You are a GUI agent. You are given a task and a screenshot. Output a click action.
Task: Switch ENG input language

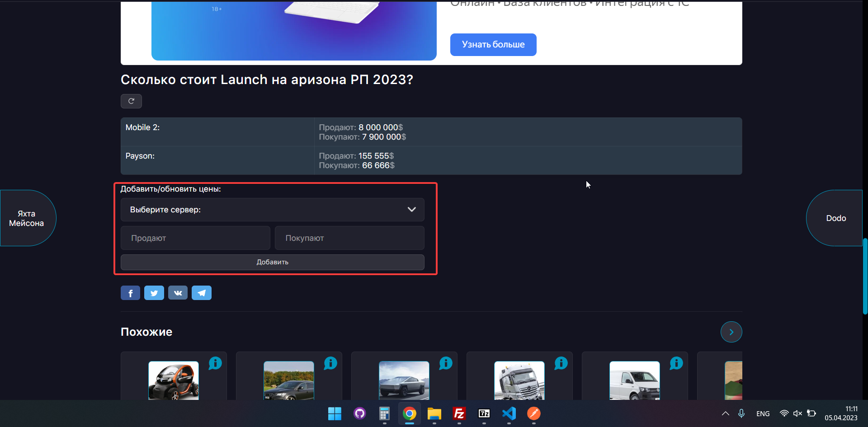pyautogui.click(x=763, y=413)
